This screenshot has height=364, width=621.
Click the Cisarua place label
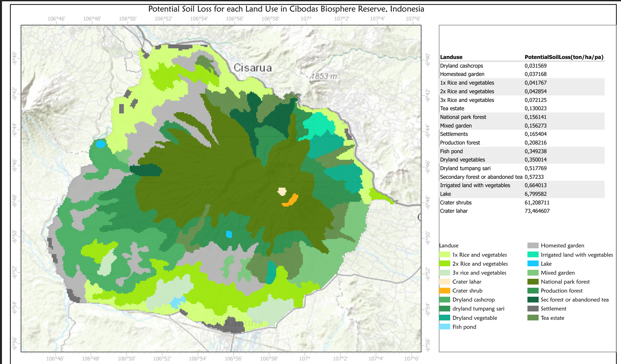pyautogui.click(x=253, y=68)
